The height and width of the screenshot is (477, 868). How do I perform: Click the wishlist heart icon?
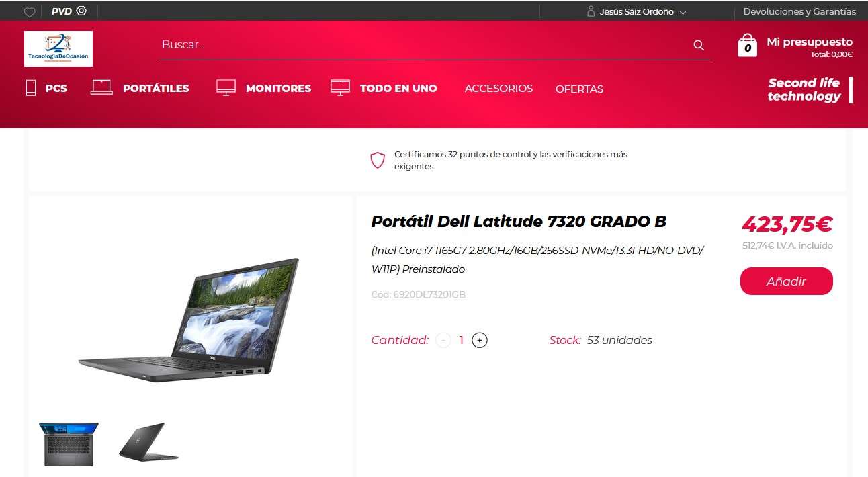30,12
